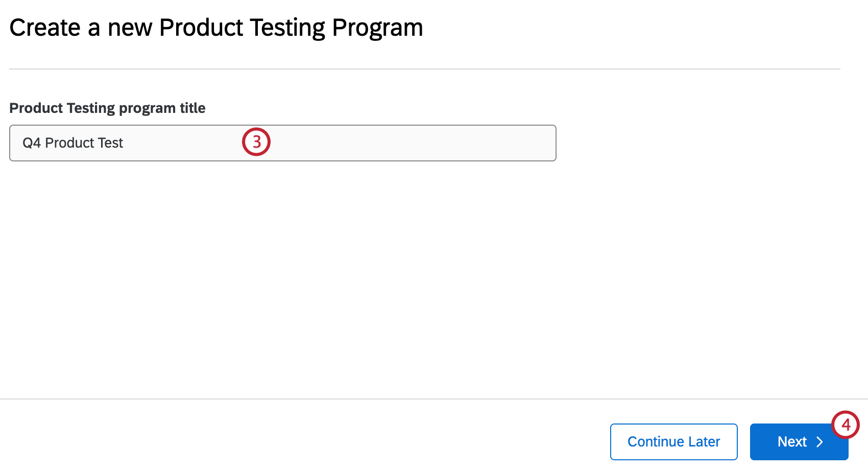Click the chevron arrow inside the Next button
The width and height of the screenshot is (868, 471).
(x=819, y=441)
